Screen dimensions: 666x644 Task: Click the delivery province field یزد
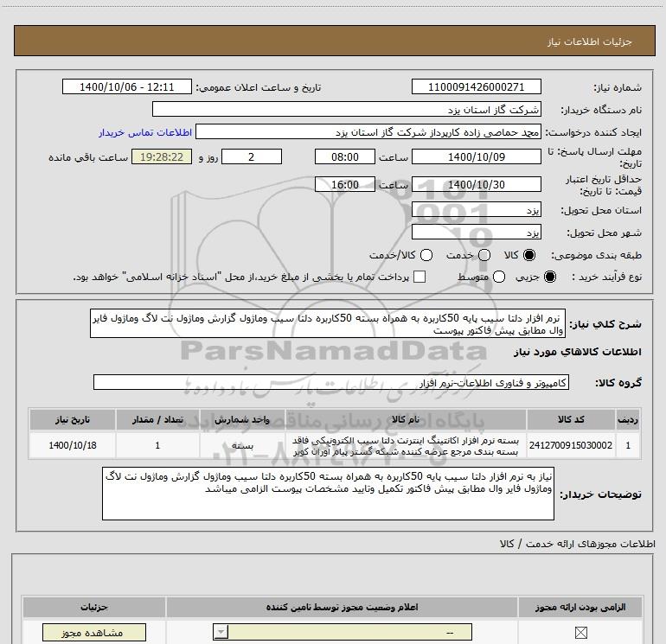point(476,210)
